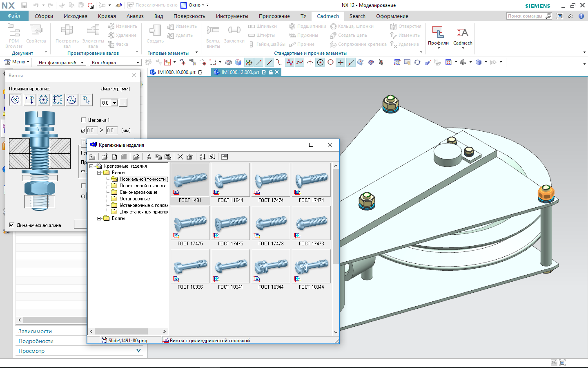Switch to the Сборки ribbon tab
The image size is (588, 368).
44,16
